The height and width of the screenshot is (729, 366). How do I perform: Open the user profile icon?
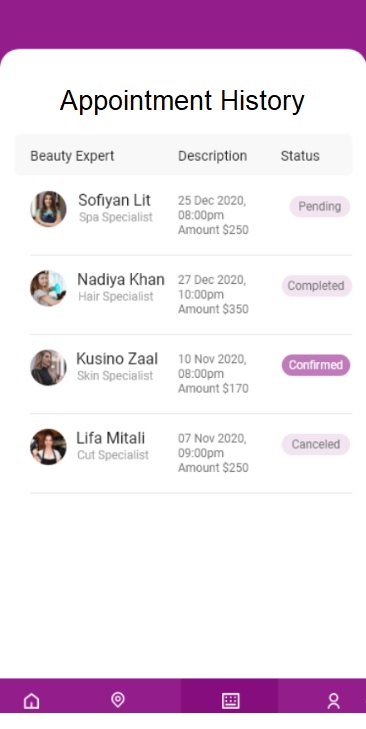(333, 700)
